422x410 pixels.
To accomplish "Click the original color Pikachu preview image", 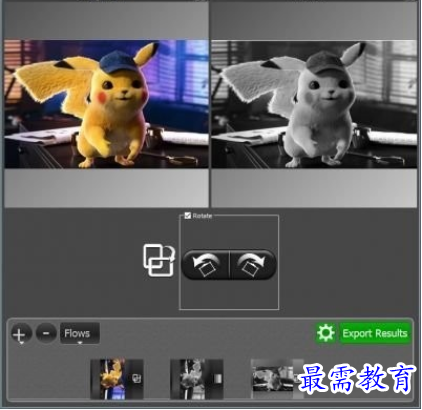I will coord(106,104).
